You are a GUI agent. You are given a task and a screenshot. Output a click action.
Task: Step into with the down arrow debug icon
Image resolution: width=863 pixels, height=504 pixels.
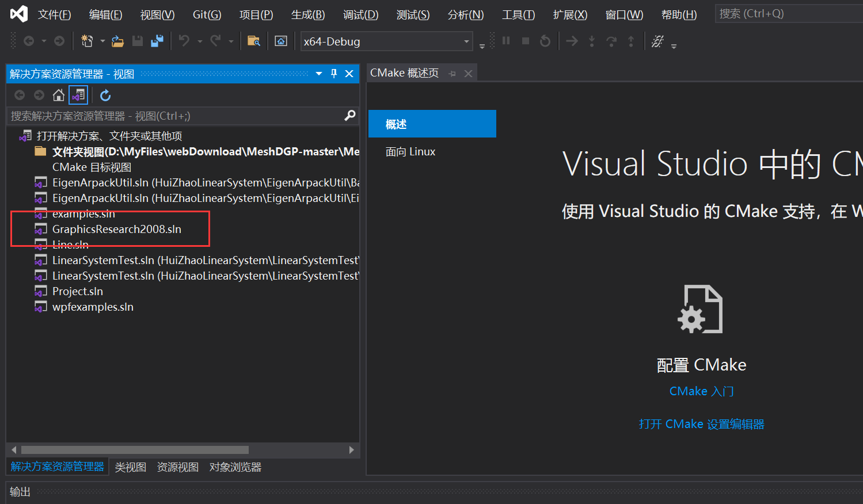592,41
